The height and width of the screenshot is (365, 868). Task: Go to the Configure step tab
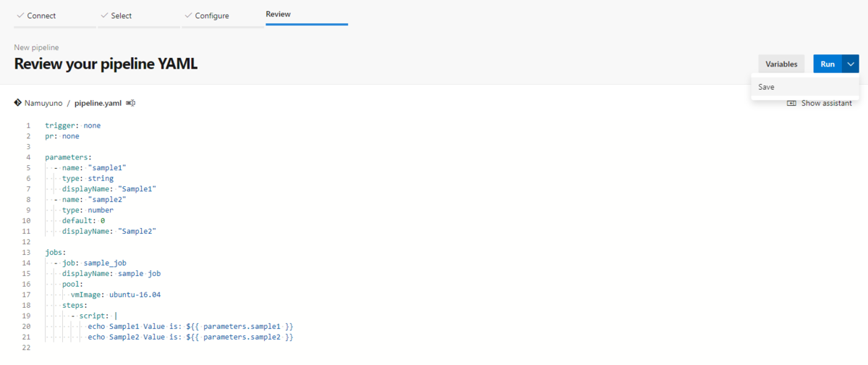click(223, 15)
